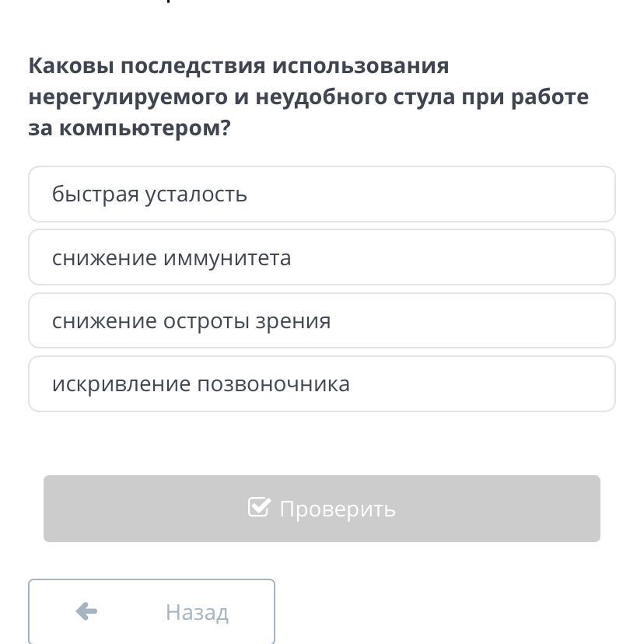The image size is (644, 644).
Task: Click the «Проверить» label text
Action: coord(338,509)
